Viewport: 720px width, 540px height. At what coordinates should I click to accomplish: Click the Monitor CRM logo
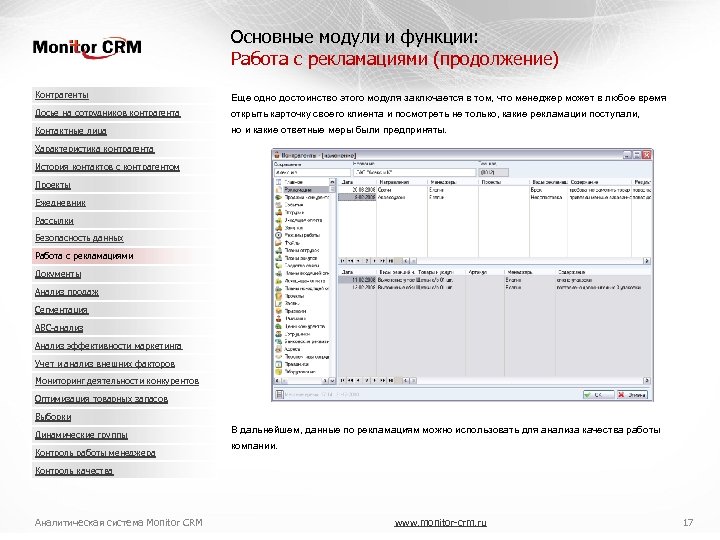[87, 48]
